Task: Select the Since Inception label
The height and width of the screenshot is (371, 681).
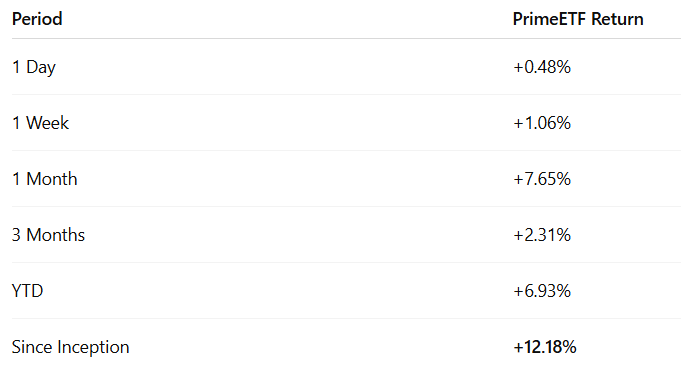Action: [x=70, y=347]
